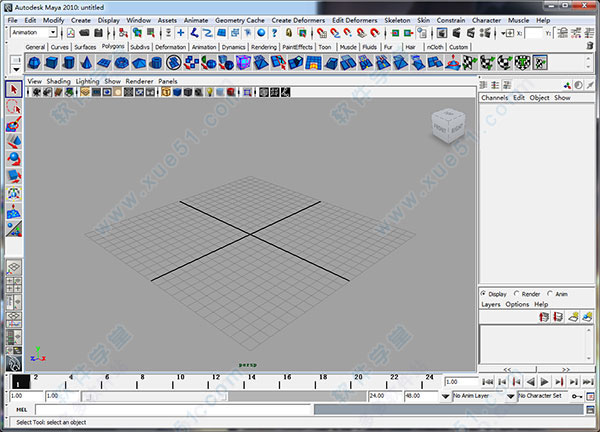Play the animation forwards
This screenshot has height=432, width=600.
coord(544,381)
